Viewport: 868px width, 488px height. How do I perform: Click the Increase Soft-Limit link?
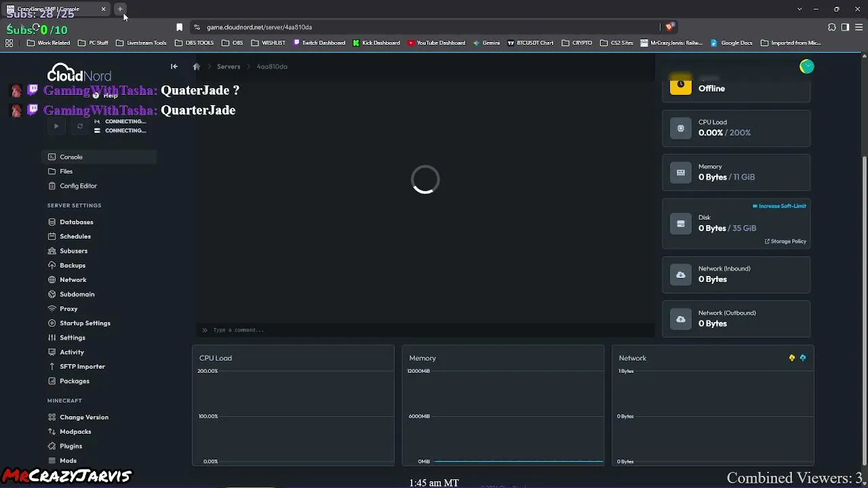[779, 206]
